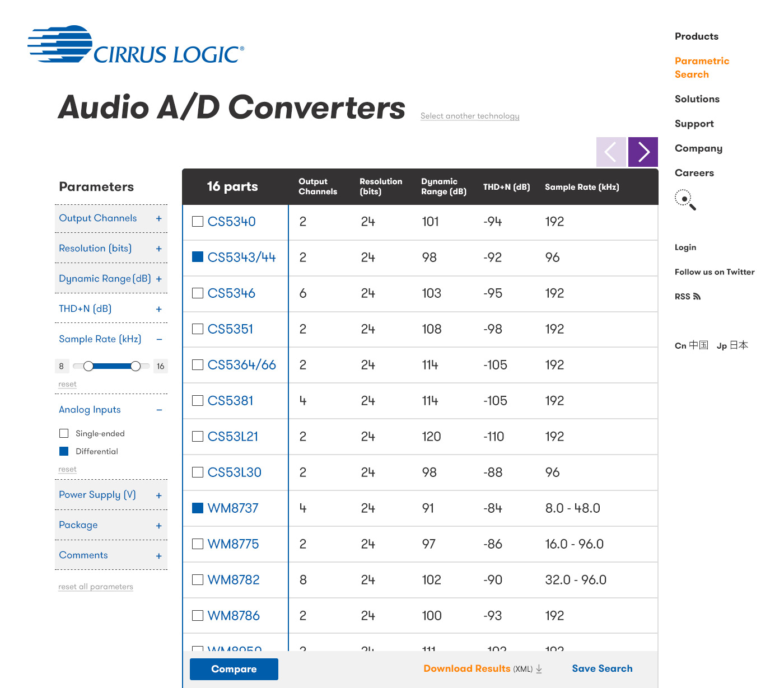The image size is (784, 688).
Task: Open the CS5351 part link
Action: tap(230, 329)
